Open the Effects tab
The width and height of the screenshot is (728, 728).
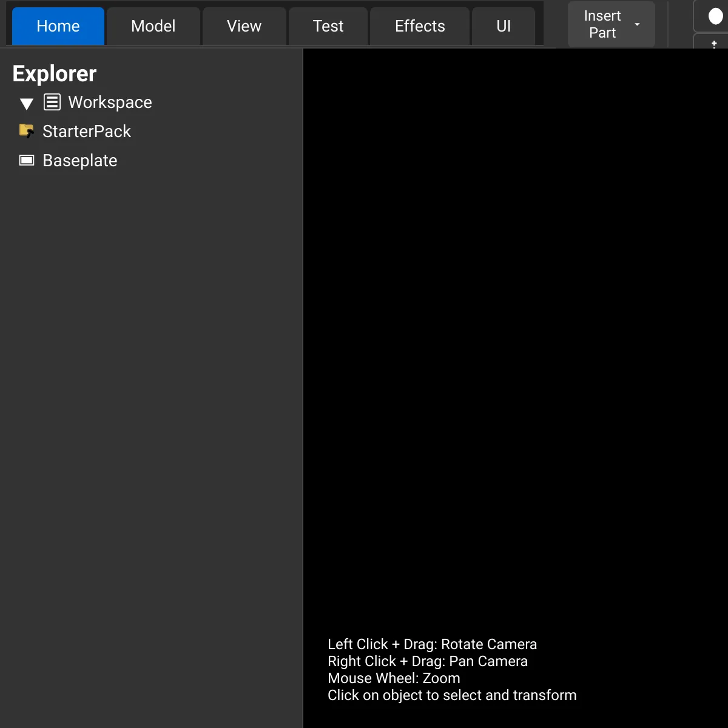[420, 26]
